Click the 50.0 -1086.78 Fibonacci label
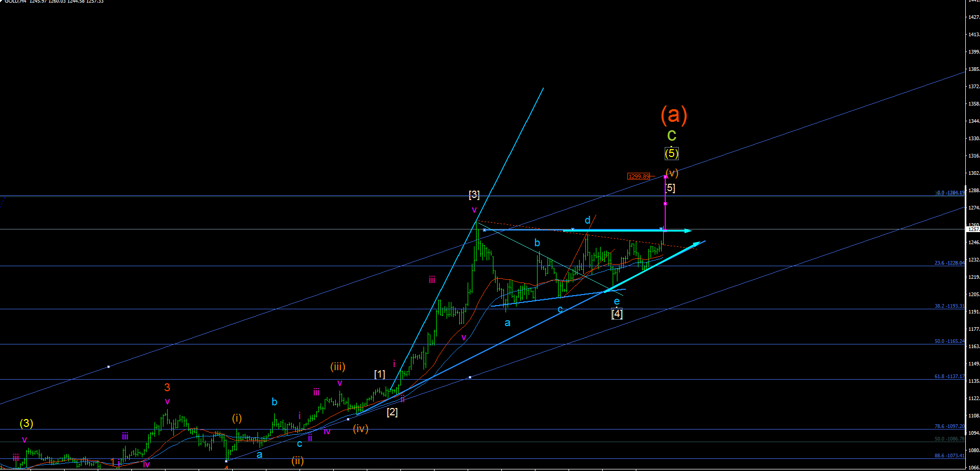Image resolution: width=980 pixels, height=471 pixels. point(950,439)
